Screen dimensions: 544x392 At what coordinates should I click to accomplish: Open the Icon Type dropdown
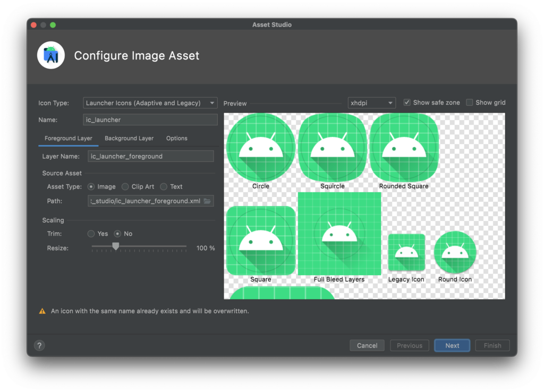click(x=150, y=103)
